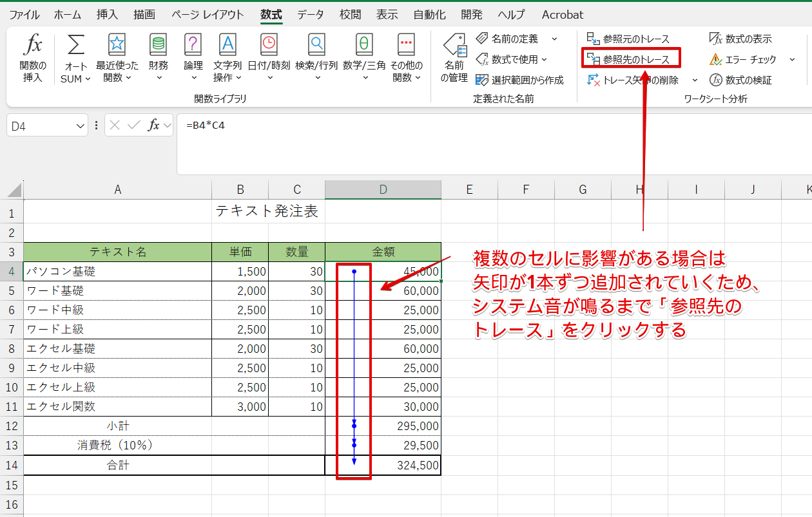
Task: Open the 検索/行列 functions icon
Action: click(x=316, y=45)
